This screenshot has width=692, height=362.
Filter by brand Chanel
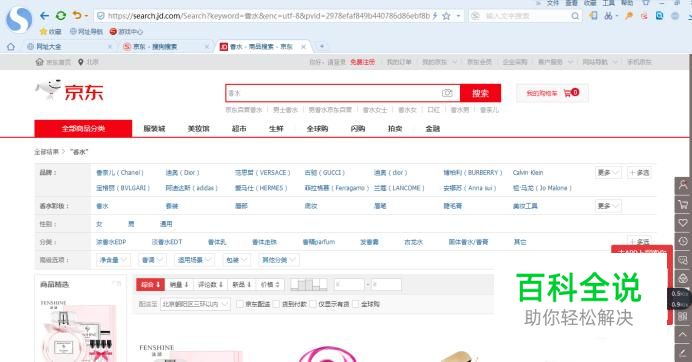(x=120, y=173)
